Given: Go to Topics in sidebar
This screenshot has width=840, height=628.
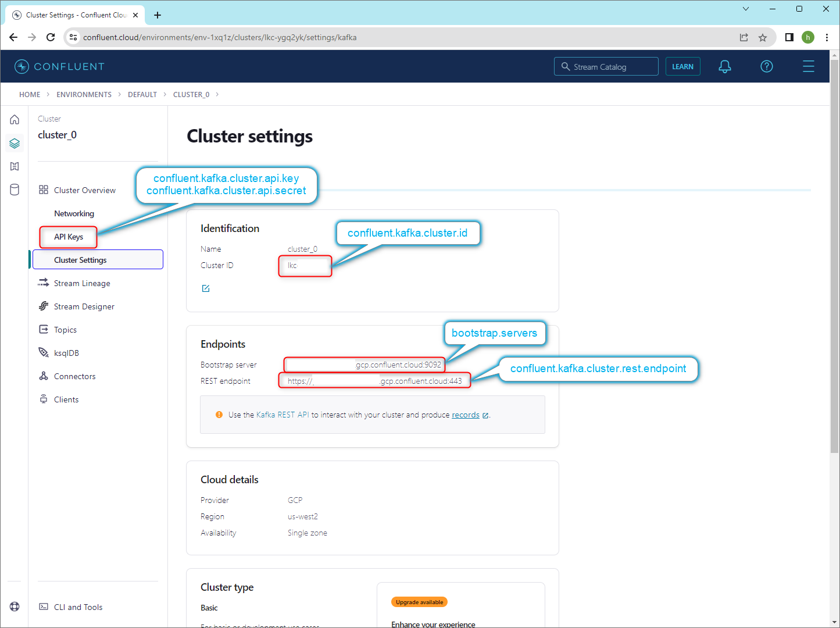Looking at the screenshot, I should click(65, 330).
